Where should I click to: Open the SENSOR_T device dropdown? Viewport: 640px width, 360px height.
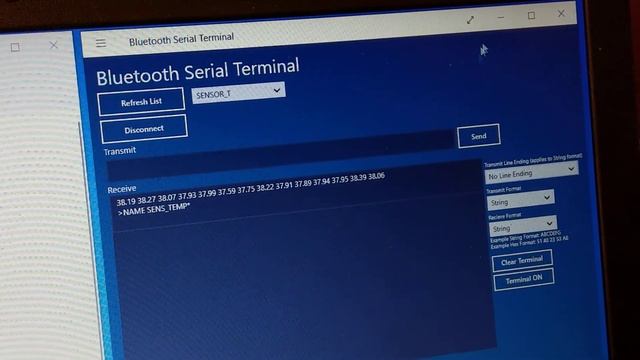tap(238, 93)
